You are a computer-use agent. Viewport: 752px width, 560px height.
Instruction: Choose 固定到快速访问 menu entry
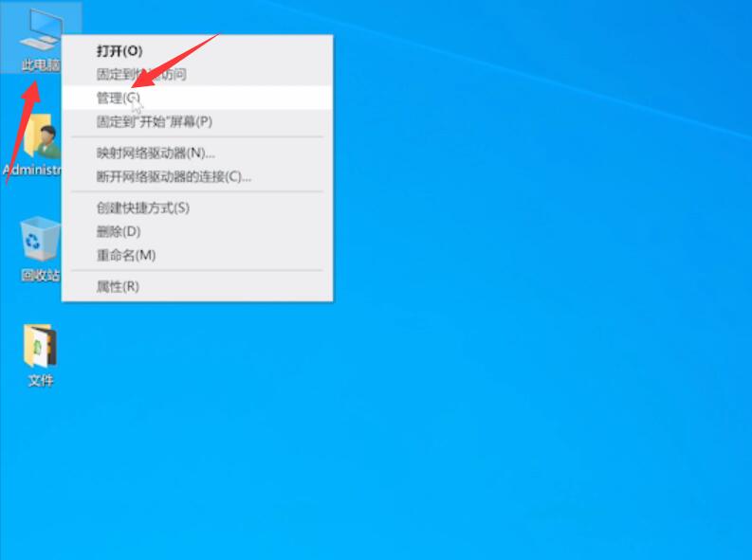197,74
